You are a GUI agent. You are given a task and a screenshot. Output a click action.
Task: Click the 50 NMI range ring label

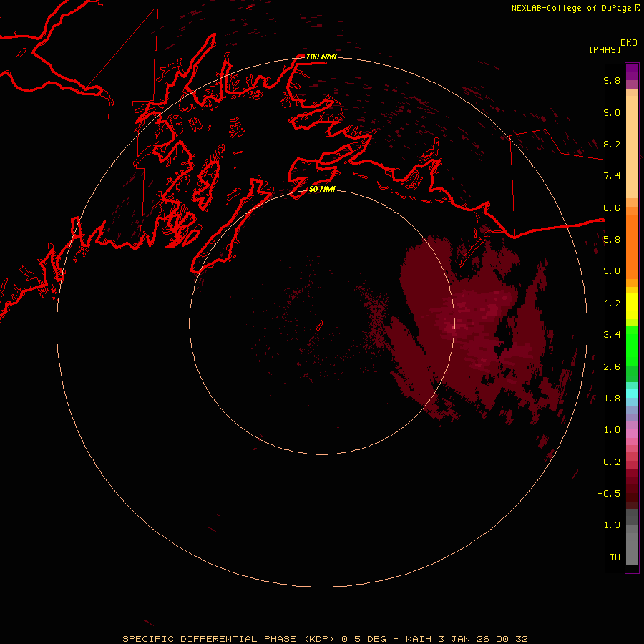click(322, 189)
